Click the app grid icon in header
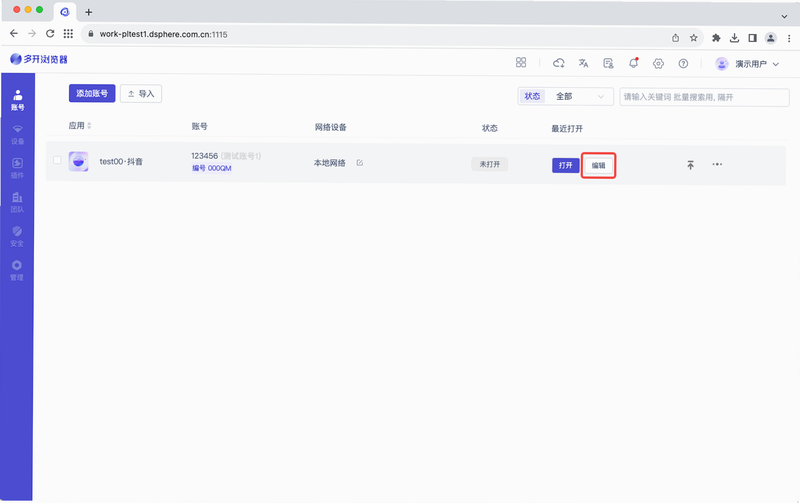The width and height of the screenshot is (800, 503). pyautogui.click(x=520, y=63)
